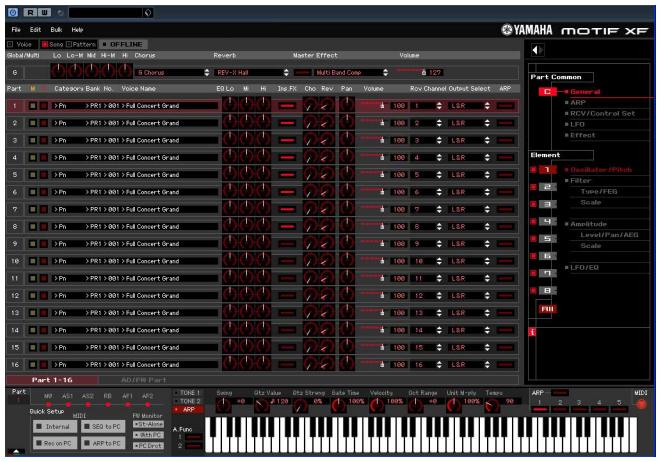Click the up-arrow icon at bottom-left corner

16,452
